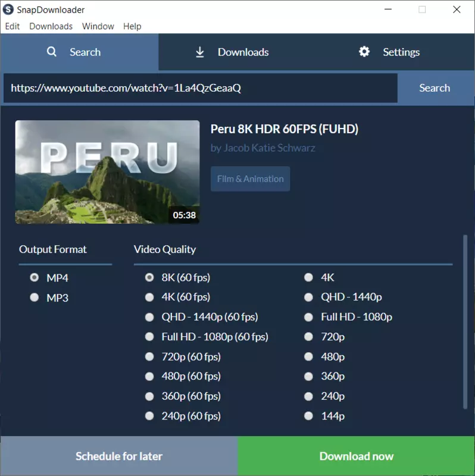The image size is (475, 476).
Task: Click Schedule for later button
Action: point(119,456)
